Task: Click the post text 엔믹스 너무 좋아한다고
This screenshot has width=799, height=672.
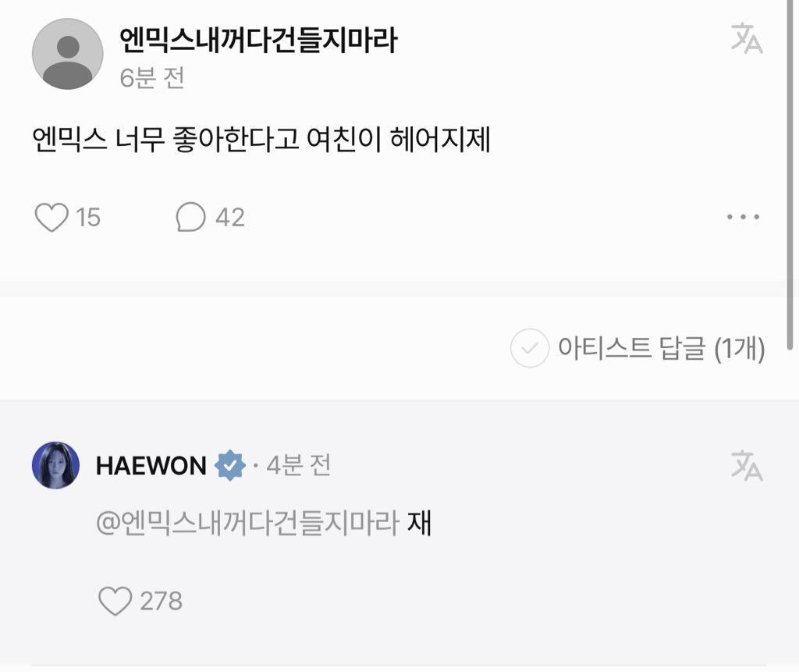Action: [165, 140]
